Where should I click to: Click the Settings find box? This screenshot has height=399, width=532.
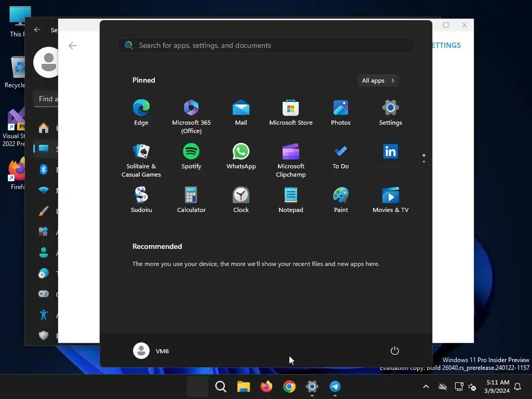pyautogui.click(x=46, y=99)
